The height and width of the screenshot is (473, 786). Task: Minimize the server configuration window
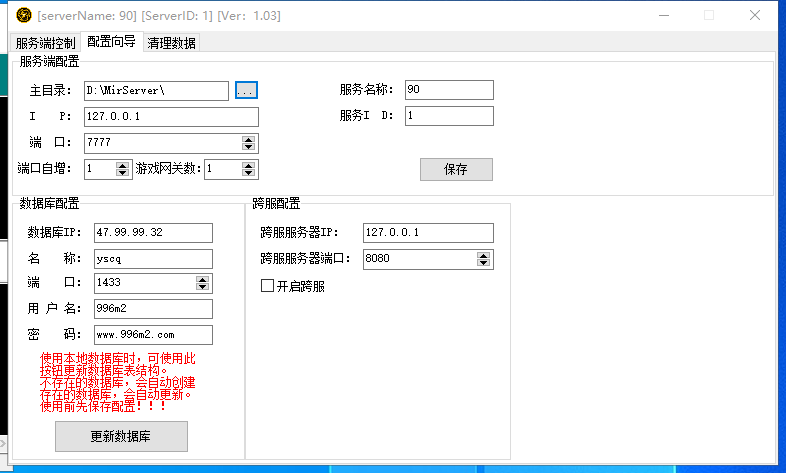pyautogui.click(x=662, y=15)
